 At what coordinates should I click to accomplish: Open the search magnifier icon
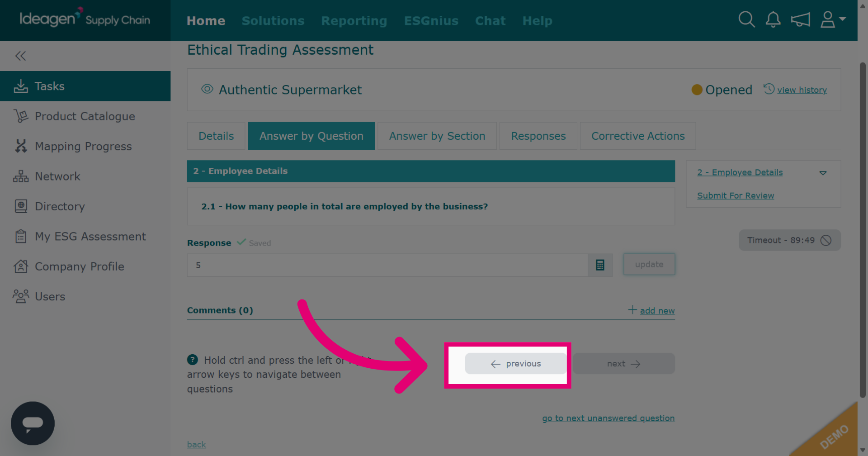(x=746, y=19)
